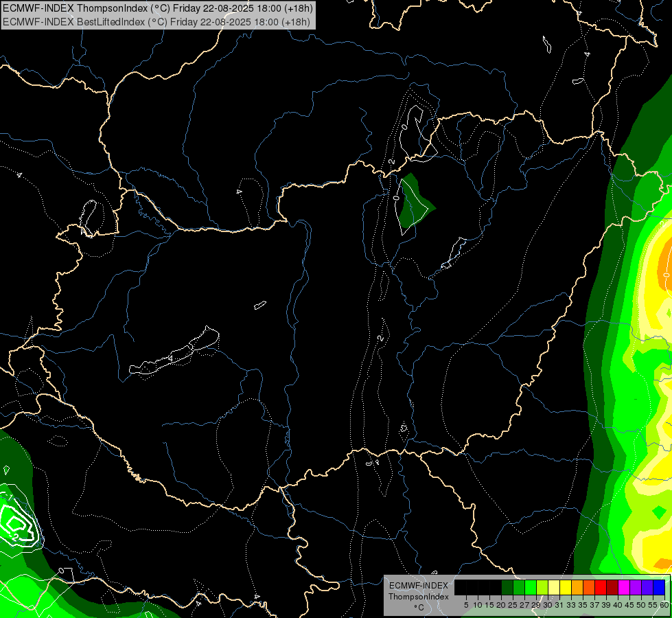Click the legend title 'ECMWF-INDEX'
Screen dimensions: 672x618
click(x=419, y=586)
